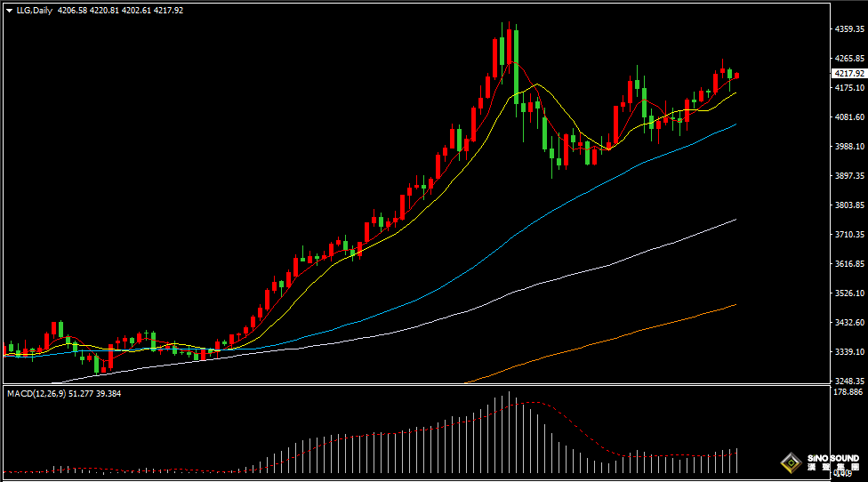Select the LLG,Daily symbol label
This screenshot has width=868, height=482.
tap(35, 11)
